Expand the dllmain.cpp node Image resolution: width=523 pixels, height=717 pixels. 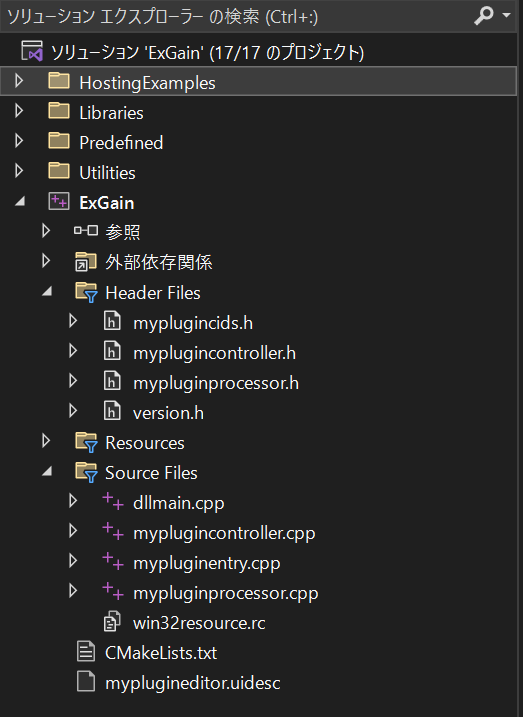tap(73, 501)
